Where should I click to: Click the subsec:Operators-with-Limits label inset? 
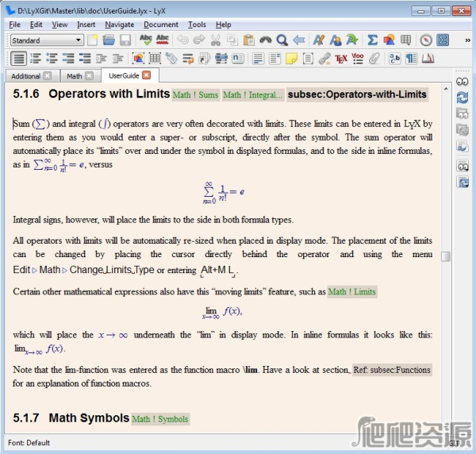point(357,94)
